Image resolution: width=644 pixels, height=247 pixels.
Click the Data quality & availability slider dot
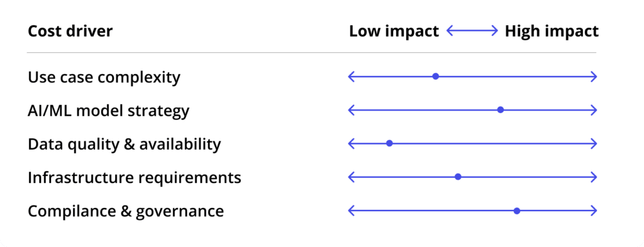click(x=389, y=143)
